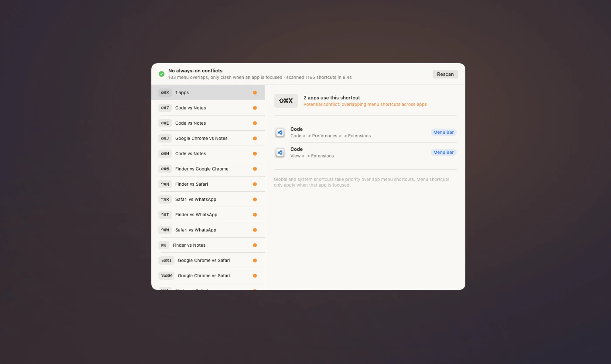The width and height of the screenshot is (611, 364).
Task: Open the 'Finder vs Google Chrome' conflict
Action: 208,169
